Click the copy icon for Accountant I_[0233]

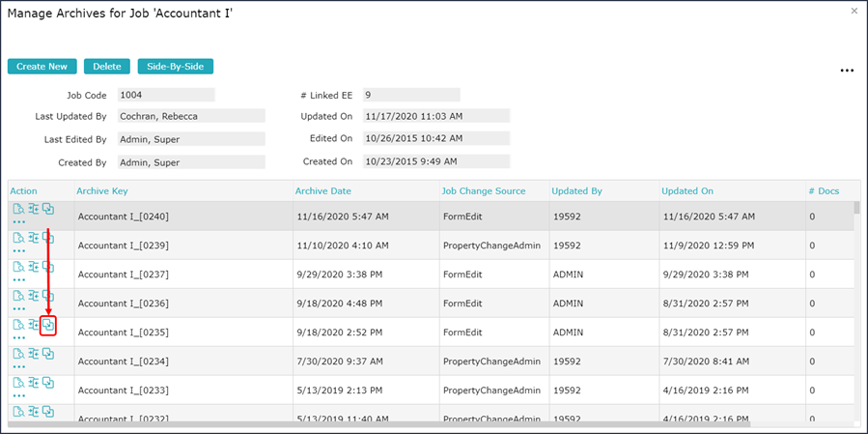point(48,383)
